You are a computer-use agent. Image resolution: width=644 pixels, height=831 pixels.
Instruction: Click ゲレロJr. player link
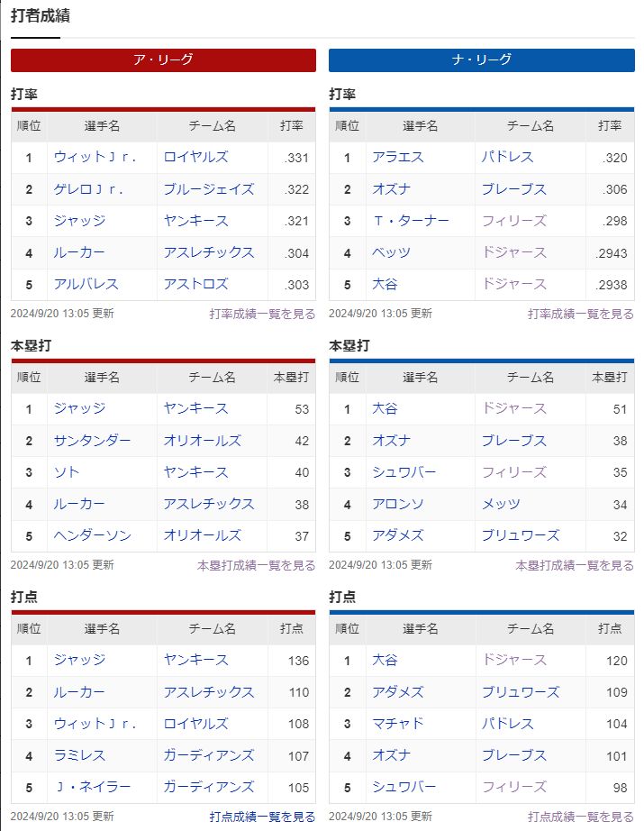pyautogui.click(x=88, y=189)
